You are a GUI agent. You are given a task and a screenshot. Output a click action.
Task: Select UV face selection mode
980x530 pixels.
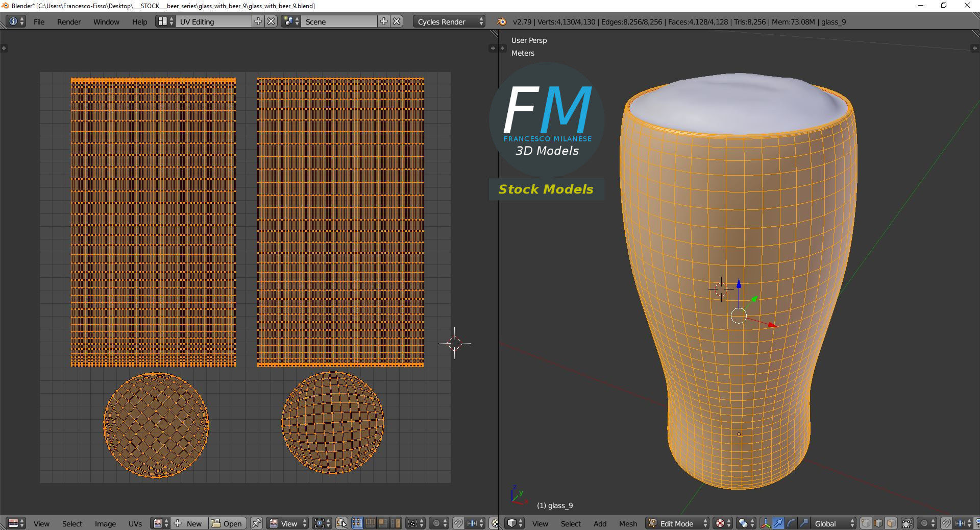[382, 523]
